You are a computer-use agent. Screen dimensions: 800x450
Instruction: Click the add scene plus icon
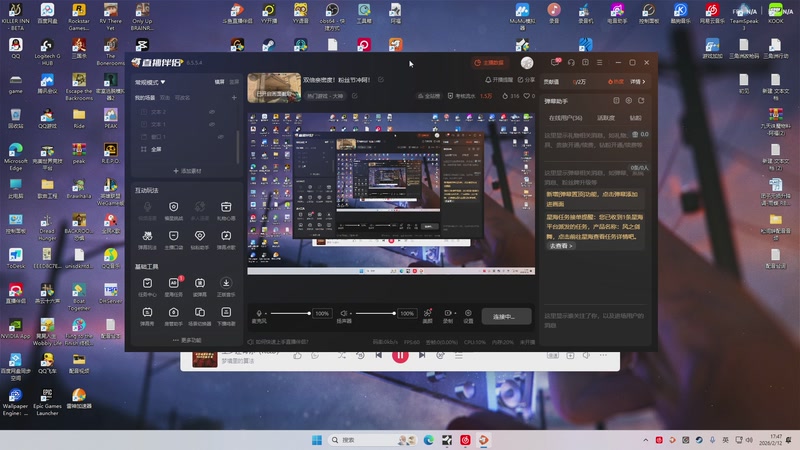pyautogui.click(x=234, y=97)
